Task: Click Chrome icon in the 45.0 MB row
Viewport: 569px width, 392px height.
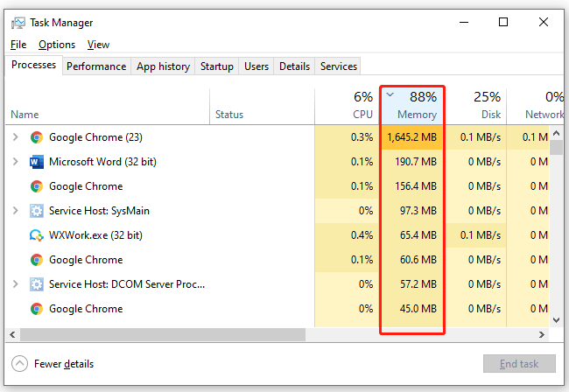Action: (37, 309)
